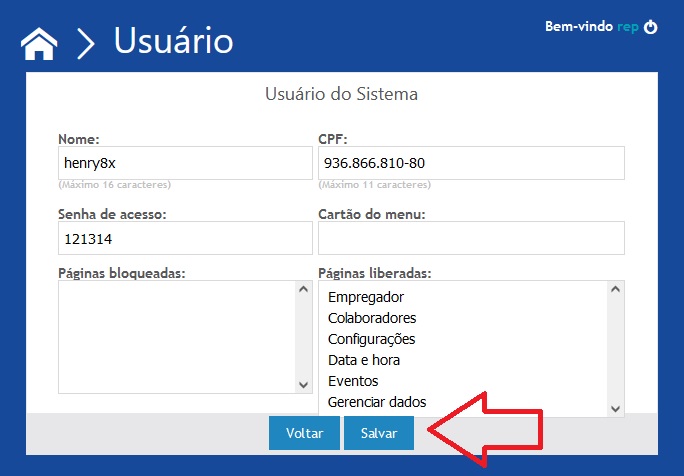This screenshot has height=476, width=684.
Task: Select Gerenciar dados list item
Action: coord(465,402)
